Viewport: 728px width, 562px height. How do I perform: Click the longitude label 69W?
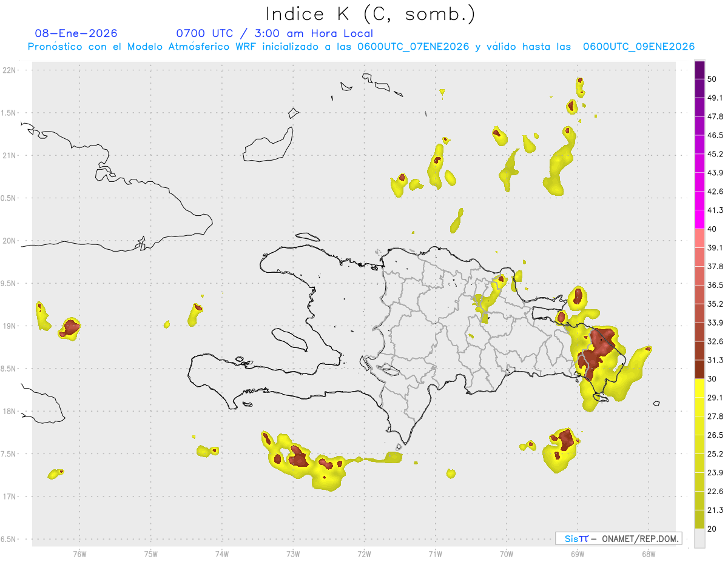[578, 554]
